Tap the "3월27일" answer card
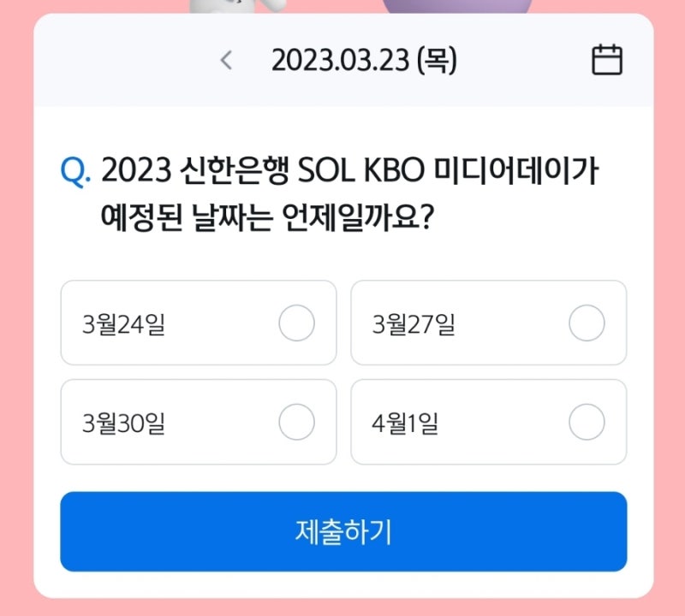Screen dimensions: 685x616 click(x=488, y=323)
